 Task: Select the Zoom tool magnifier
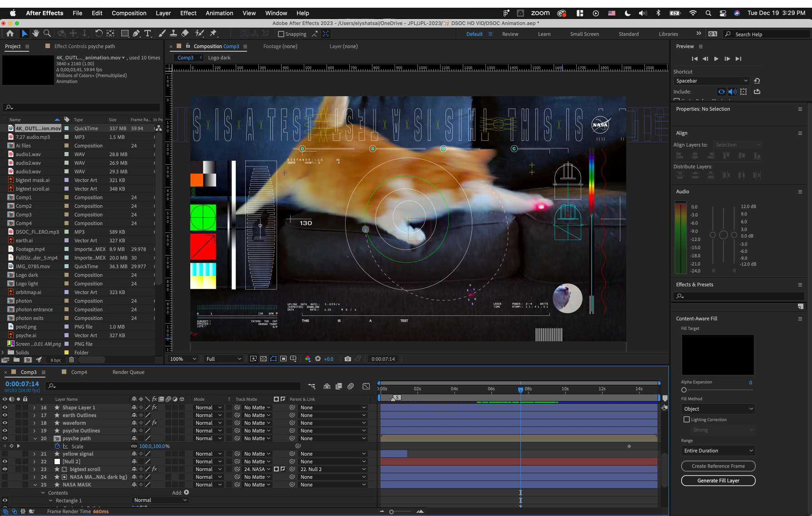47,34
